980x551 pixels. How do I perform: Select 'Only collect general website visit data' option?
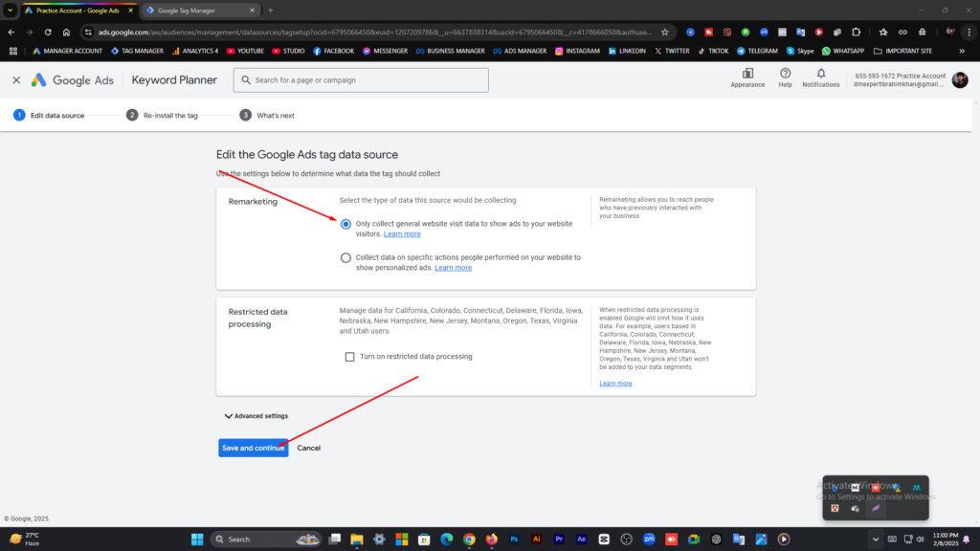click(345, 224)
